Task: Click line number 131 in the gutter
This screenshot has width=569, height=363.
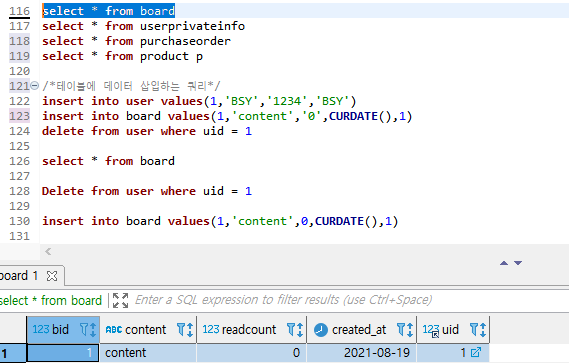Action: click(19, 236)
